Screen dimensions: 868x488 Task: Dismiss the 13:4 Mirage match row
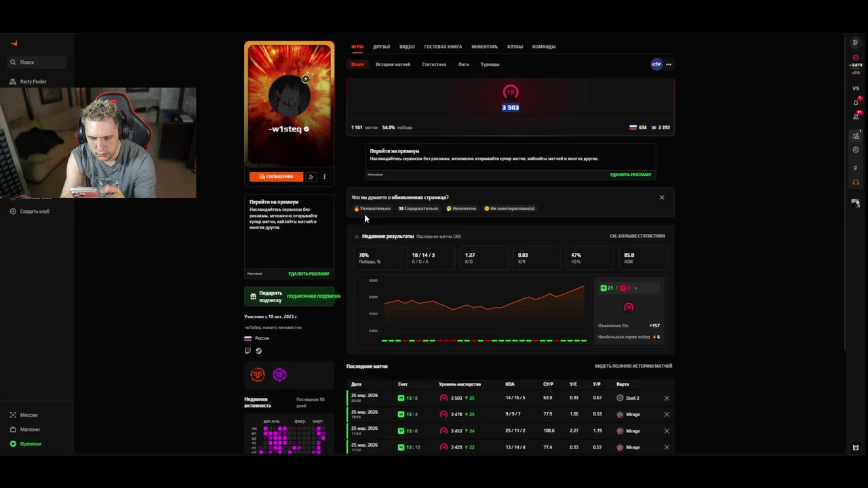(x=667, y=414)
